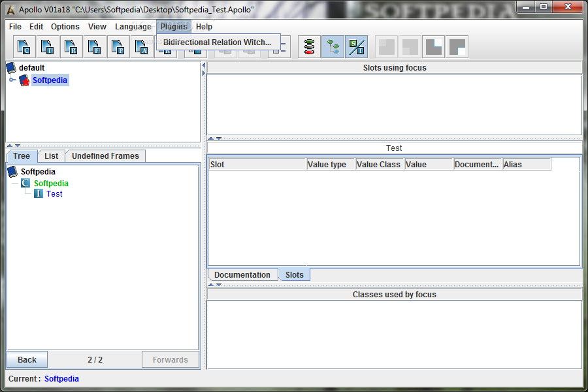Select the green Softpedia class node
This screenshot has height=392, width=588.
51,184
